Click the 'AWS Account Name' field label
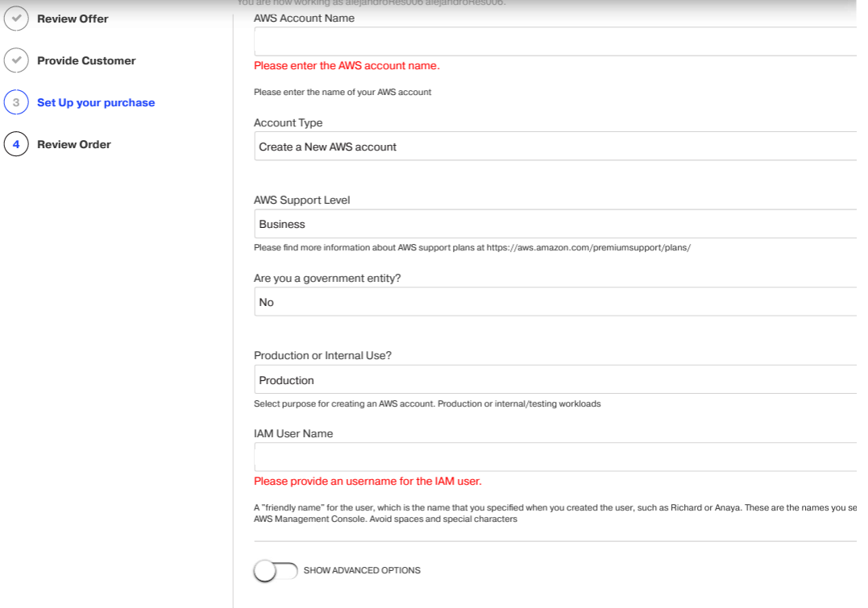This screenshot has width=868, height=608. pos(304,19)
